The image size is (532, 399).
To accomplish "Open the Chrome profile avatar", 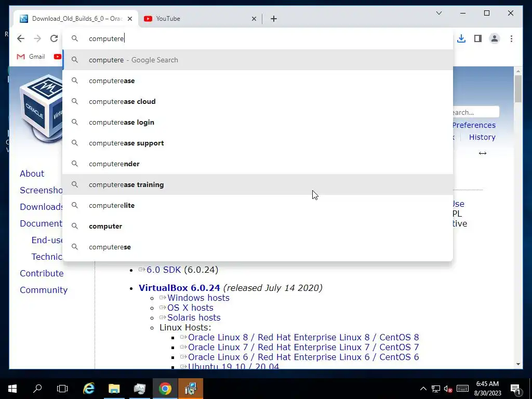I will point(495,38).
